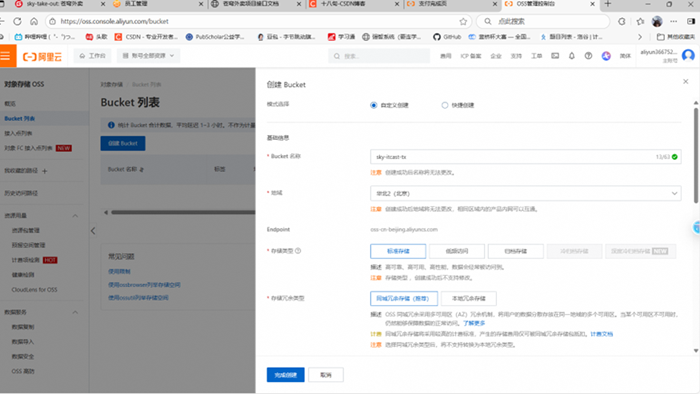Click the browser address bar URL

[115, 21]
